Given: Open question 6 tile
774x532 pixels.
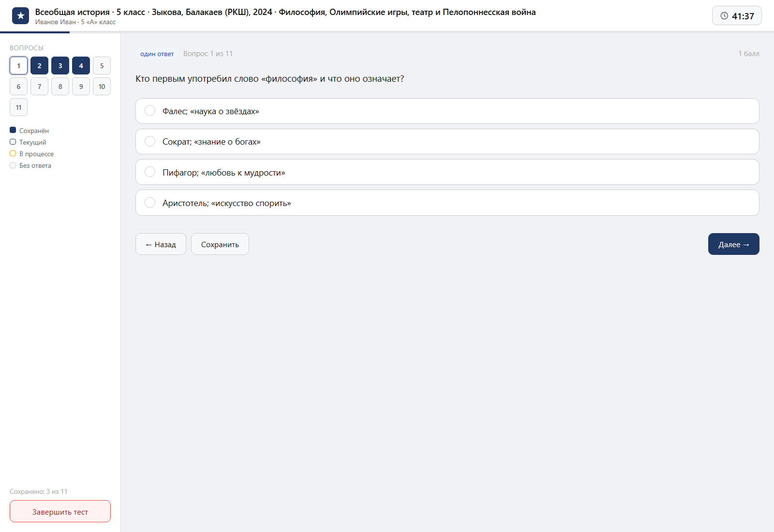Looking at the screenshot, I should 18,87.
